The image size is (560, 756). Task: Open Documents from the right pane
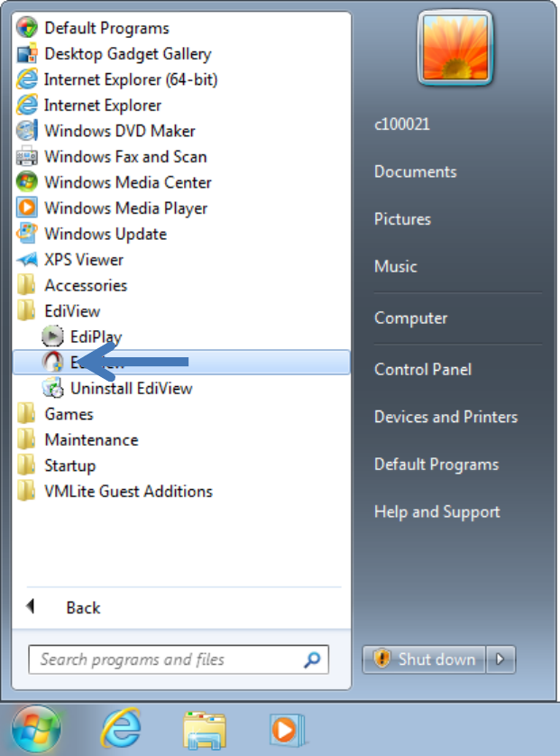pos(416,171)
